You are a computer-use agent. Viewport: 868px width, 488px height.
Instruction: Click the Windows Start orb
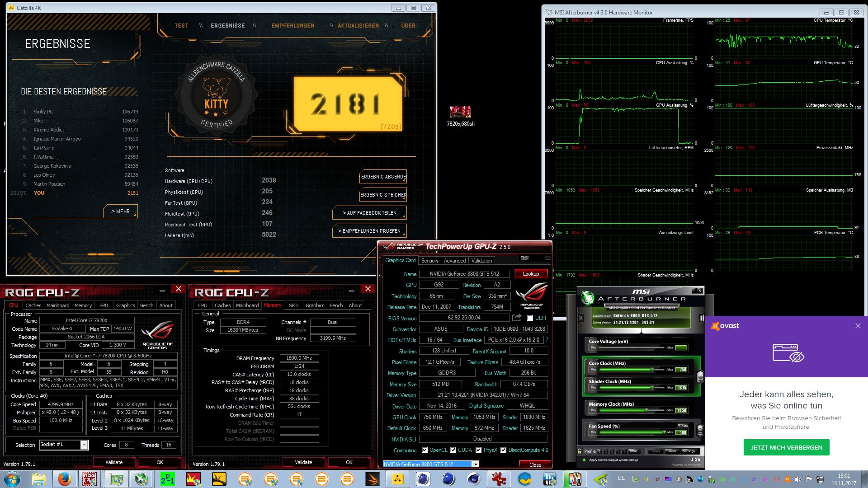(12, 479)
